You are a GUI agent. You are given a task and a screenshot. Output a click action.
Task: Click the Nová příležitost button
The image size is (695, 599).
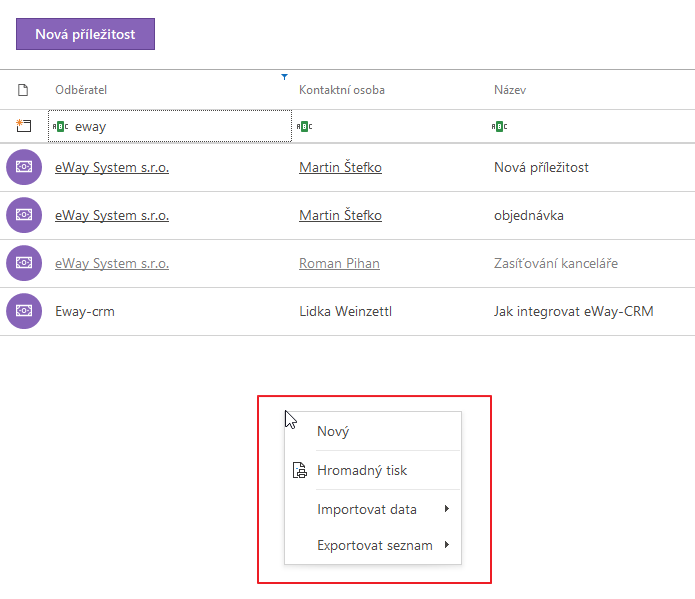85,34
